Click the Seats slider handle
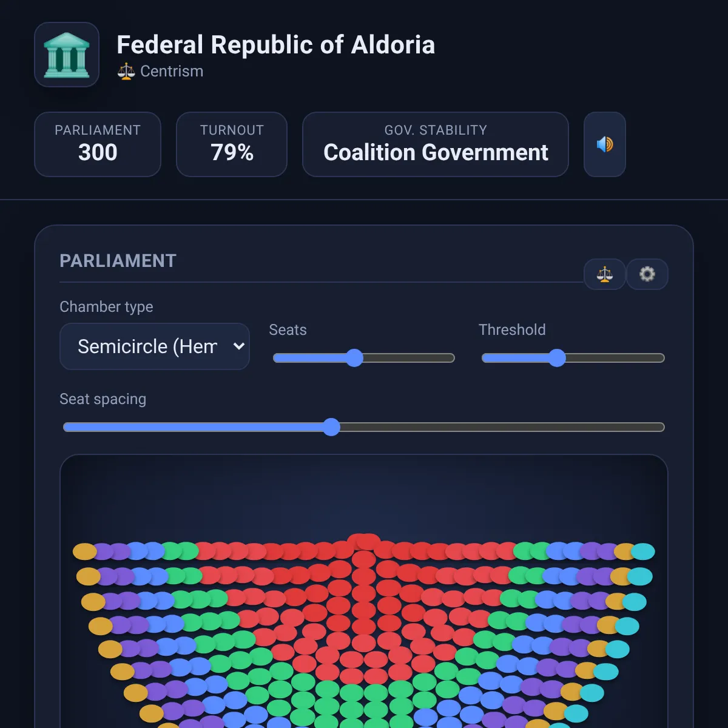Image resolution: width=728 pixels, height=728 pixels. 354,358
